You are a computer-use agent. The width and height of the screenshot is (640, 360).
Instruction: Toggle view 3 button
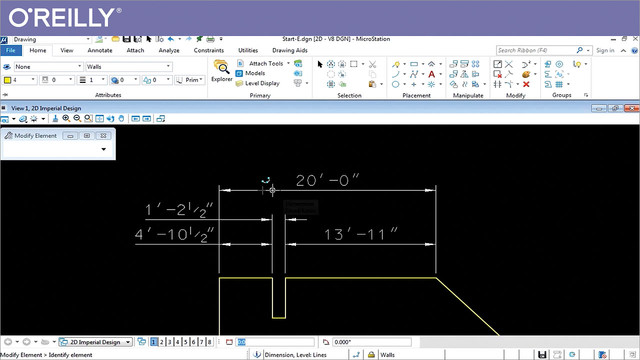170,342
